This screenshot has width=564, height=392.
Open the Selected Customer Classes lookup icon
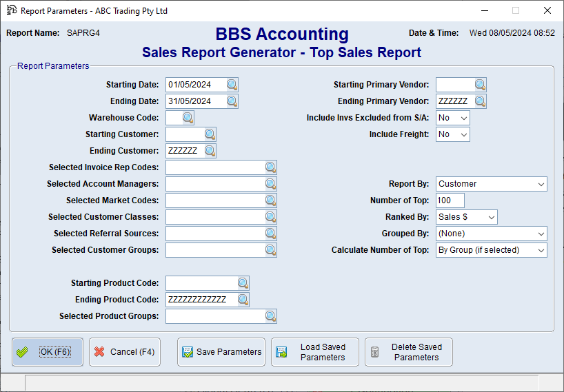[x=271, y=217]
